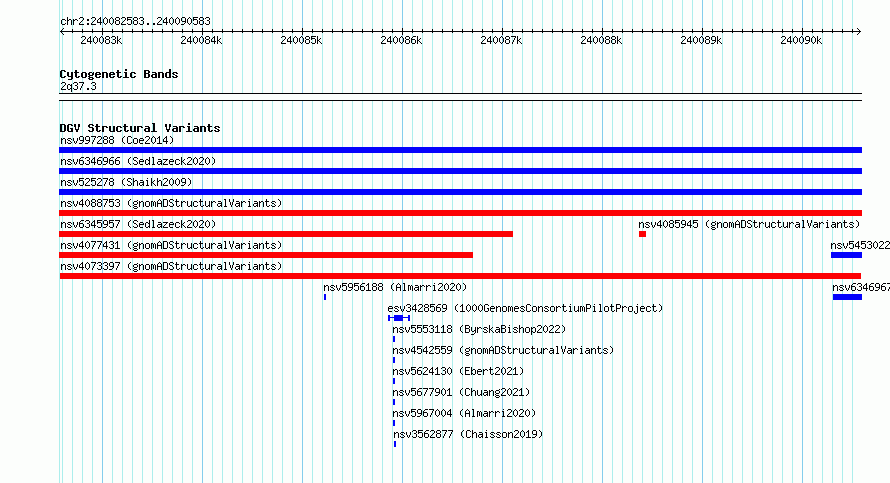Open the nsv5624130 (Ebert2021) label
This screenshot has height=483, width=890.
click(458, 371)
